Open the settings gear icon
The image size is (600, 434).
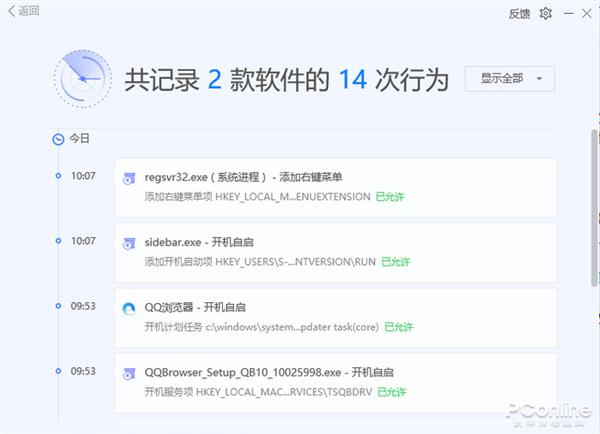tap(545, 13)
